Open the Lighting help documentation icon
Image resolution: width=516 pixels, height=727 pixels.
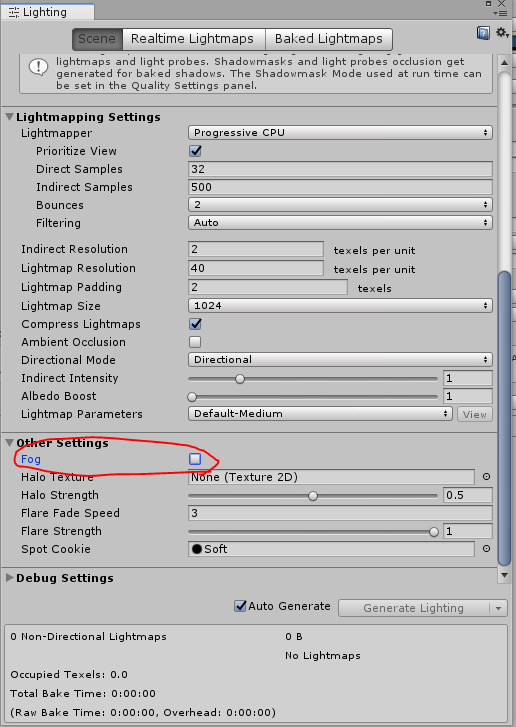pos(483,33)
